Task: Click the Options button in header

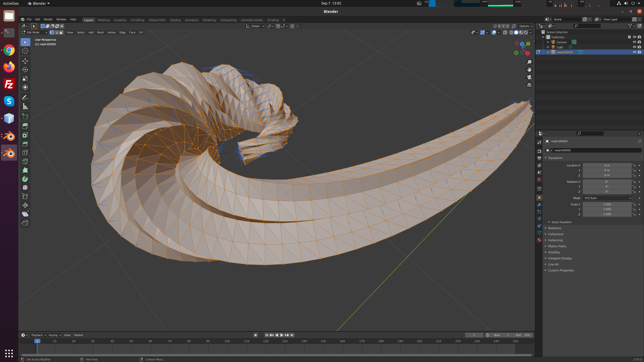Action: [x=526, y=26]
